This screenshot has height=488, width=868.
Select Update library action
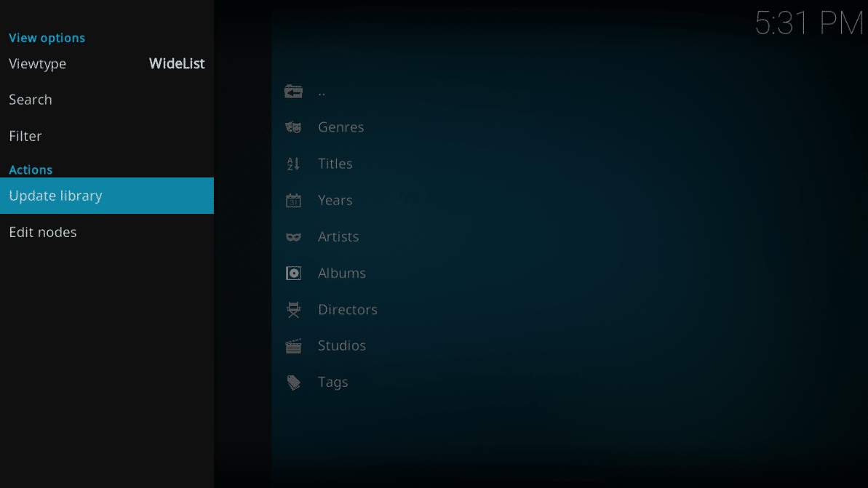pos(107,196)
